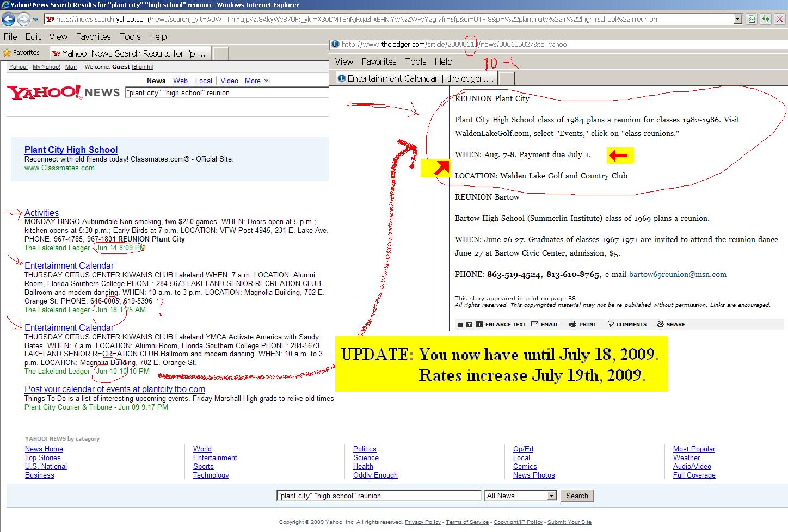Stop loading with the red X icon
The height and width of the screenshot is (532, 788).
[x=780, y=19]
